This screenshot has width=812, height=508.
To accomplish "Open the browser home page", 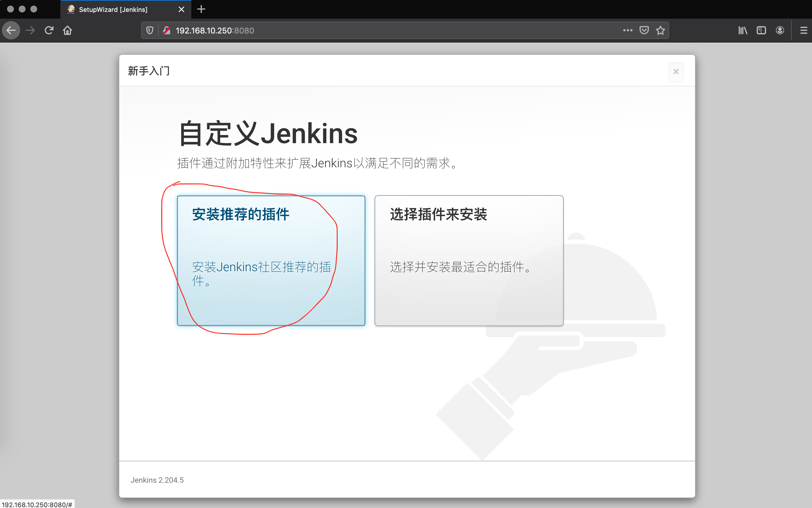I will tap(67, 31).
